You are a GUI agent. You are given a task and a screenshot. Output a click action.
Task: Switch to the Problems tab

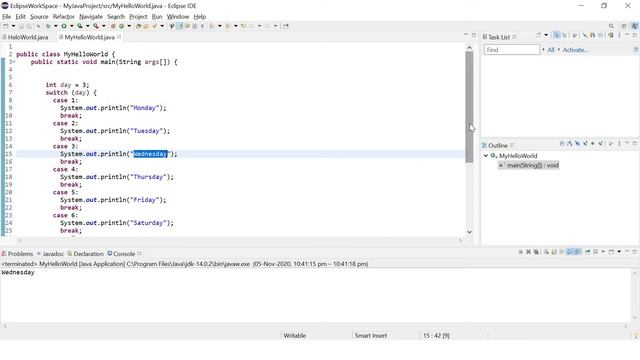pyautogui.click(x=18, y=253)
